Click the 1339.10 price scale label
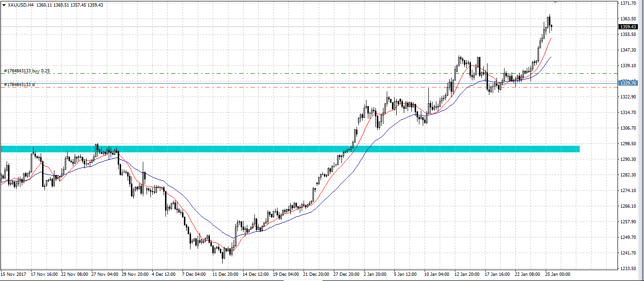Screen dimensions: 644x281 click(627, 66)
